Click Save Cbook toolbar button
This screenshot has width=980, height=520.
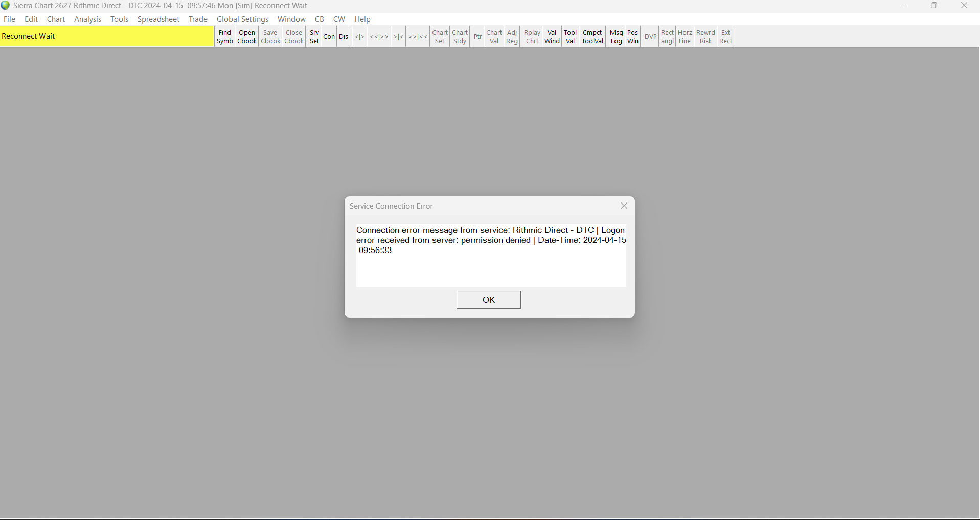coord(270,37)
